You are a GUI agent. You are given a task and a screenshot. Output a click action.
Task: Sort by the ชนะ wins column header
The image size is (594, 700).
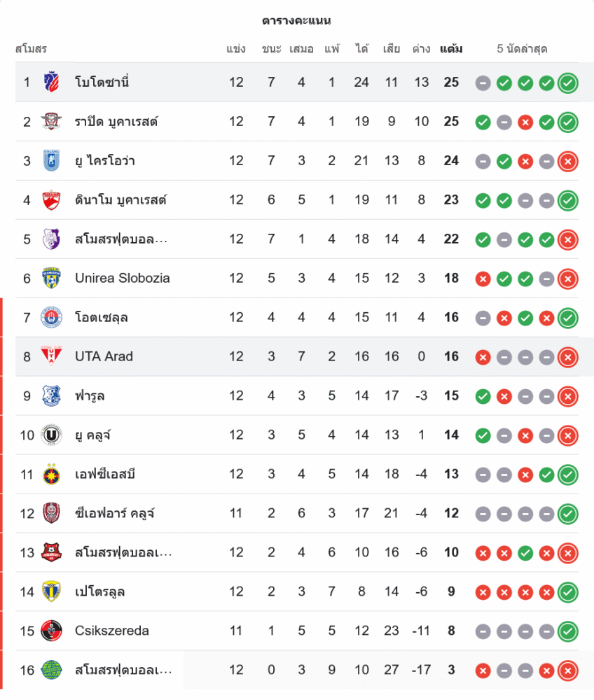coord(271,49)
